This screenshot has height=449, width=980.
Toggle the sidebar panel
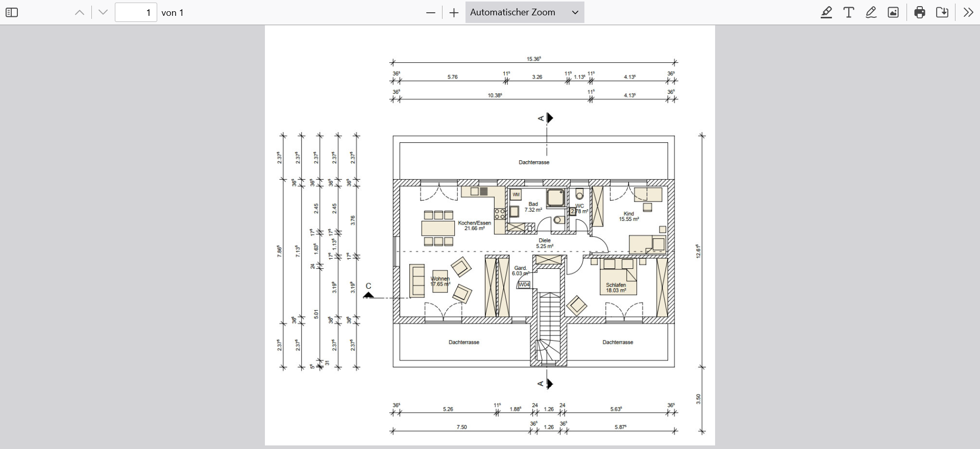[x=12, y=13]
